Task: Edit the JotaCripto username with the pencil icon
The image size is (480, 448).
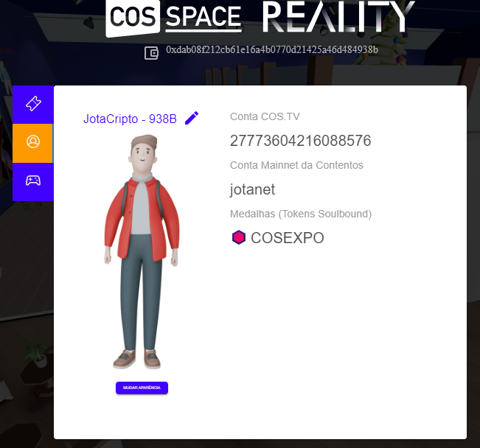Action: (192, 118)
